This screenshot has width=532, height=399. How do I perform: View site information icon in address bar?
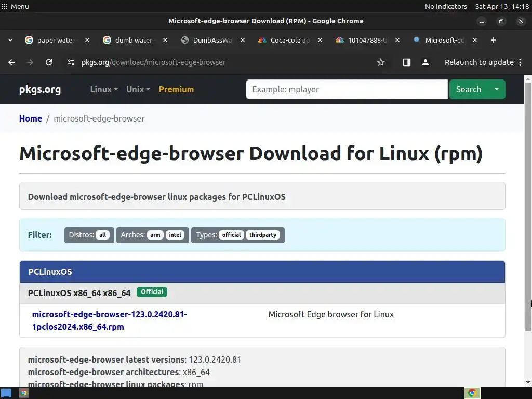(x=71, y=62)
